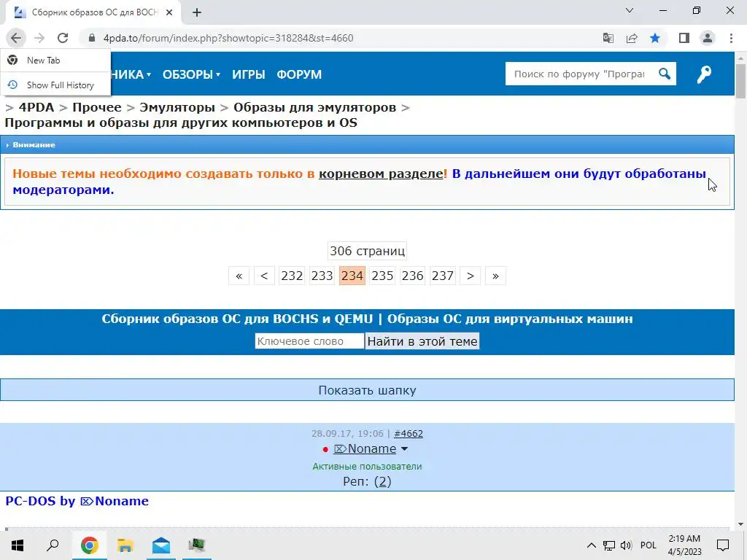
Task: Open the Windows Start menu
Action: tap(18, 545)
